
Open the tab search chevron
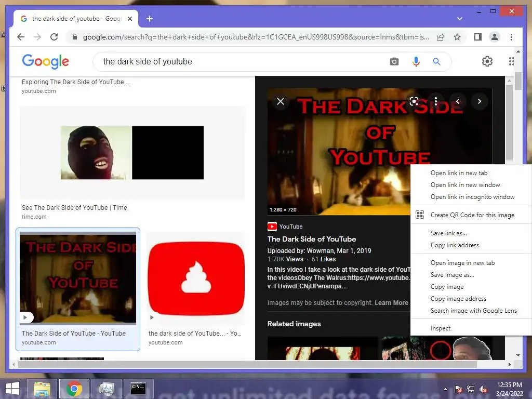459,19
